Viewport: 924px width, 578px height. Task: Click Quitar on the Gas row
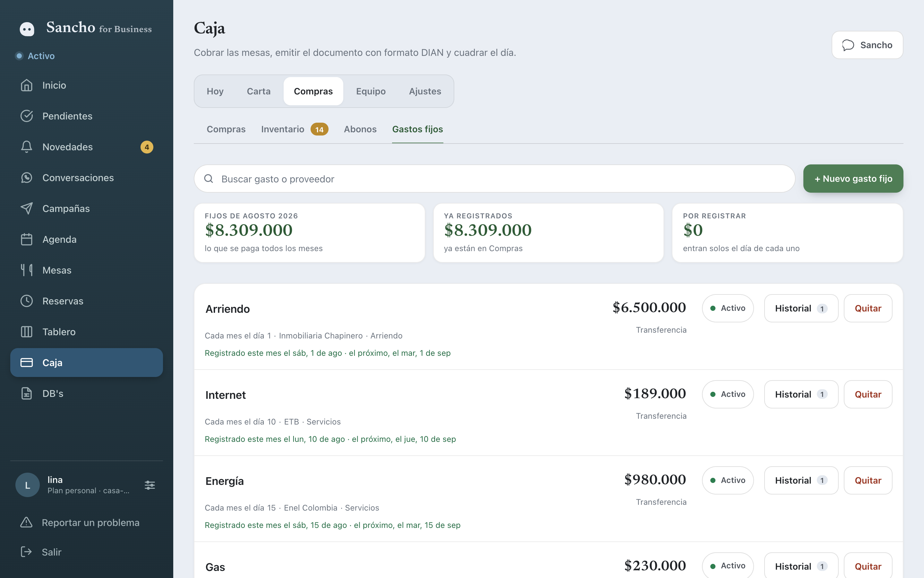coord(868,566)
